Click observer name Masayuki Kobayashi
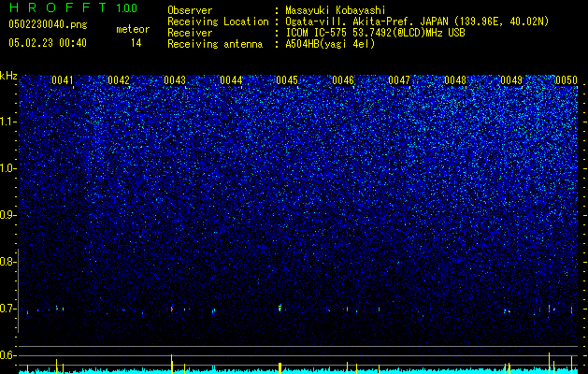588x374 pixels. [x=336, y=11]
